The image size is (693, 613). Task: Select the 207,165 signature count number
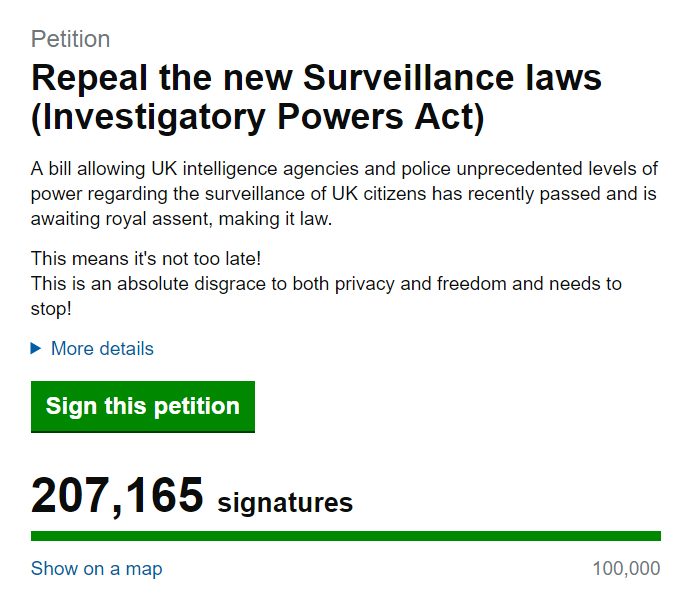coord(117,496)
